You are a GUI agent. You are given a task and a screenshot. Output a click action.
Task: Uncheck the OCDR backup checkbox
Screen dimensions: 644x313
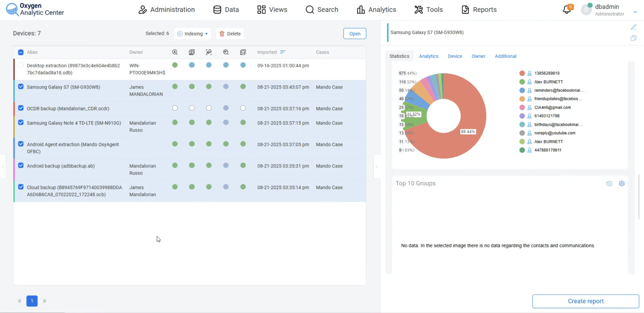[21, 108]
